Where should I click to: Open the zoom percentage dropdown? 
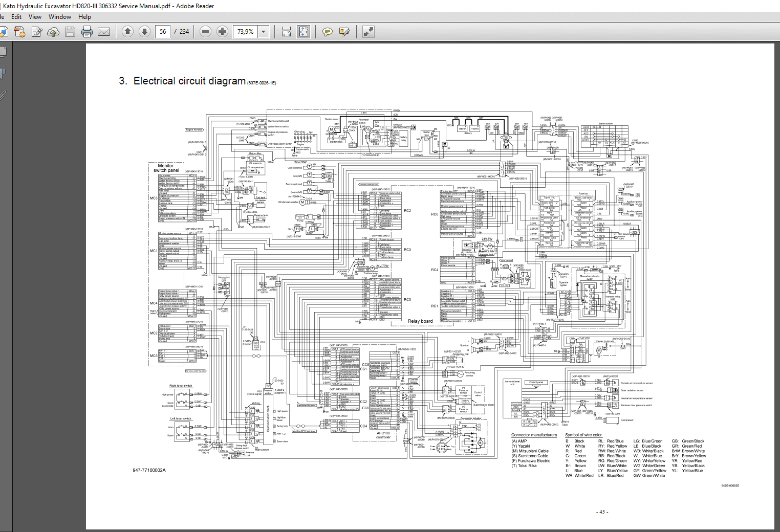[263, 31]
